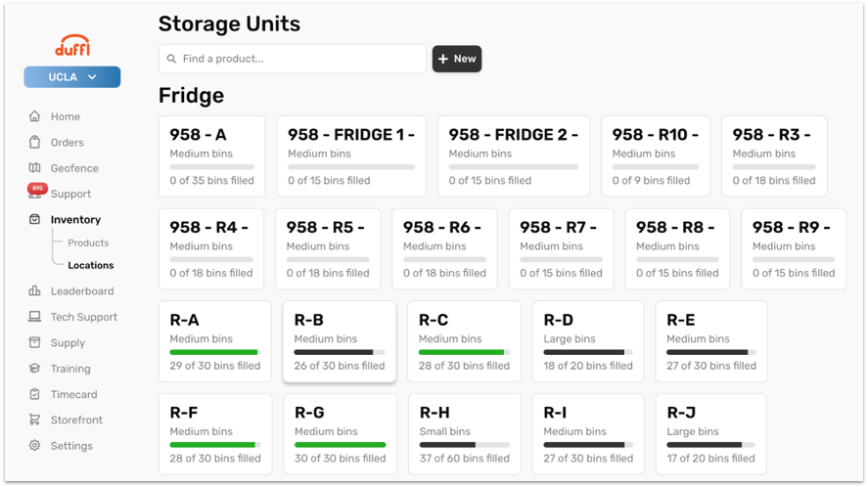Click the Leaderboard chart icon
The height and width of the screenshot is (487, 868).
point(35,291)
